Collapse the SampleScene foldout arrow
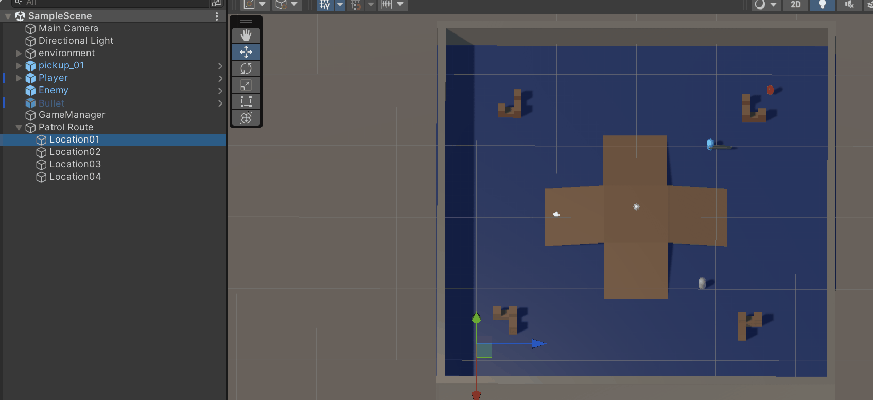Viewport: 873px width, 400px height. click(x=7, y=16)
